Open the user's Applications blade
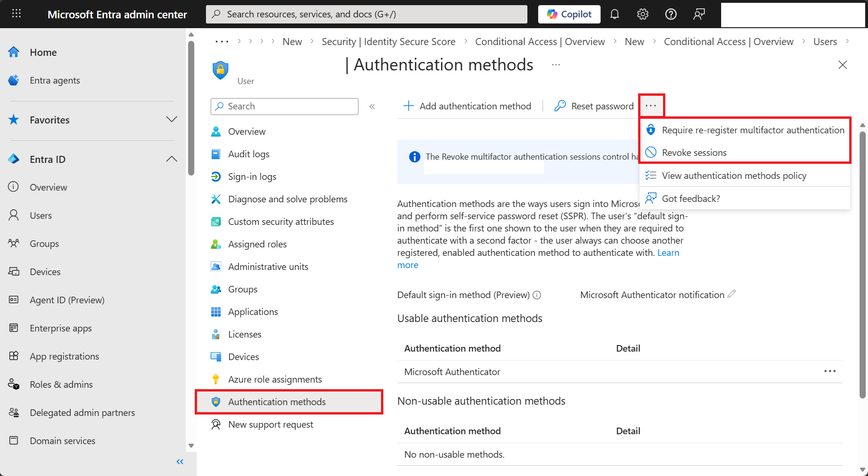This screenshot has height=476, width=868. [253, 312]
